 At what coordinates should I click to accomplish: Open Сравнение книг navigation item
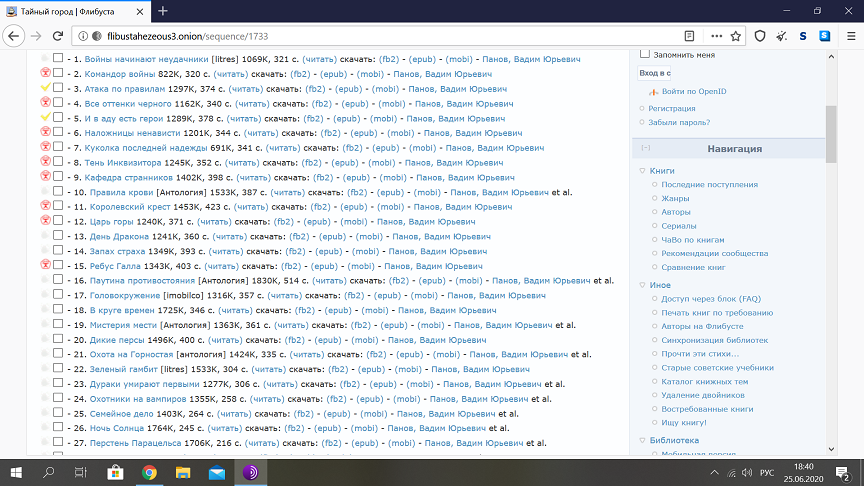(x=693, y=267)
